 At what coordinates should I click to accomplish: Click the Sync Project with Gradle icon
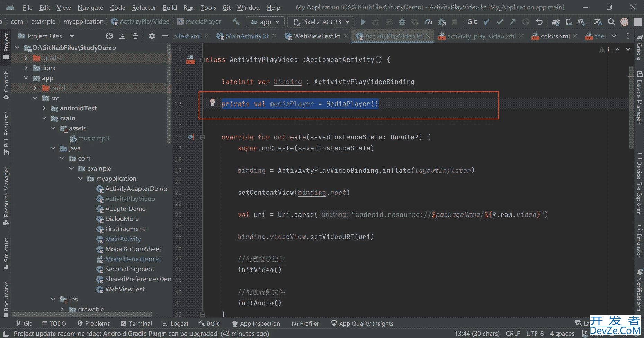tap(555, 22)
